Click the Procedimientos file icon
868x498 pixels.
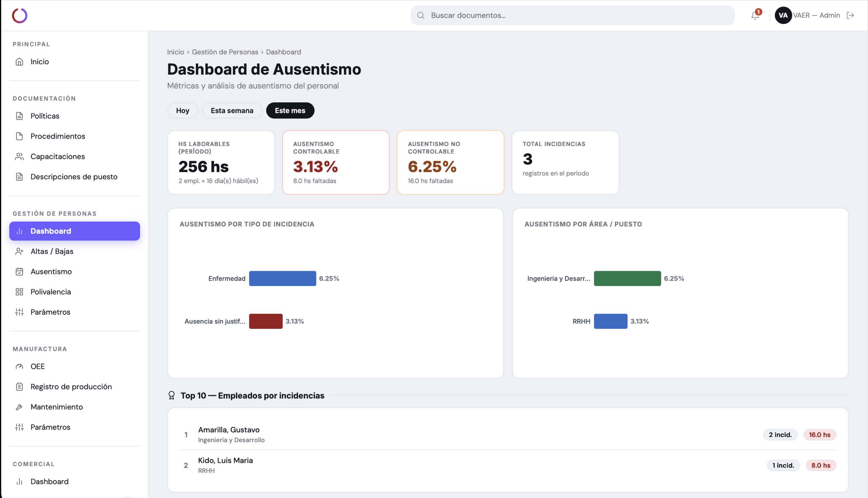click(x=19, y=136)
